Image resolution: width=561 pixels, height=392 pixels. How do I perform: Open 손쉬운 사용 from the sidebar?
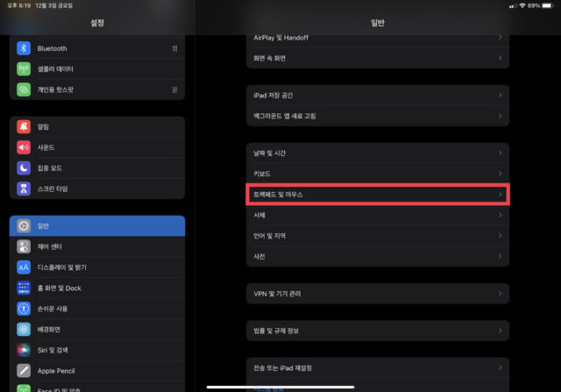pos(96,309)
